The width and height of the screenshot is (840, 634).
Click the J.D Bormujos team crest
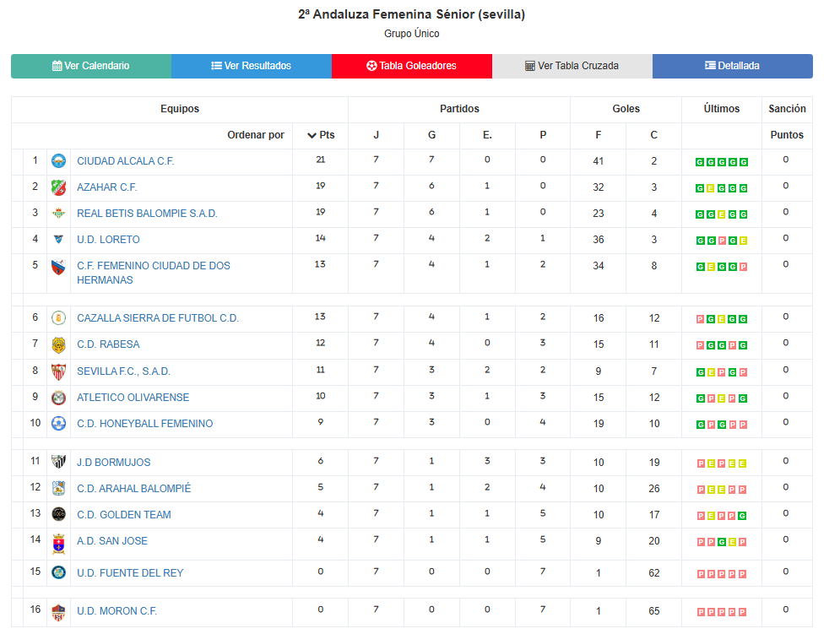click(58, 462)
